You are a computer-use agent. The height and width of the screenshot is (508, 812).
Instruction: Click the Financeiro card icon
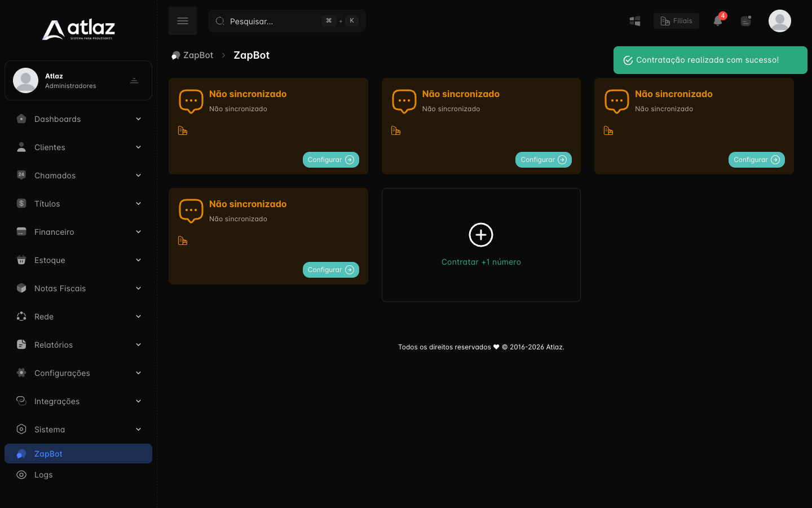click(x=21, y=231)
